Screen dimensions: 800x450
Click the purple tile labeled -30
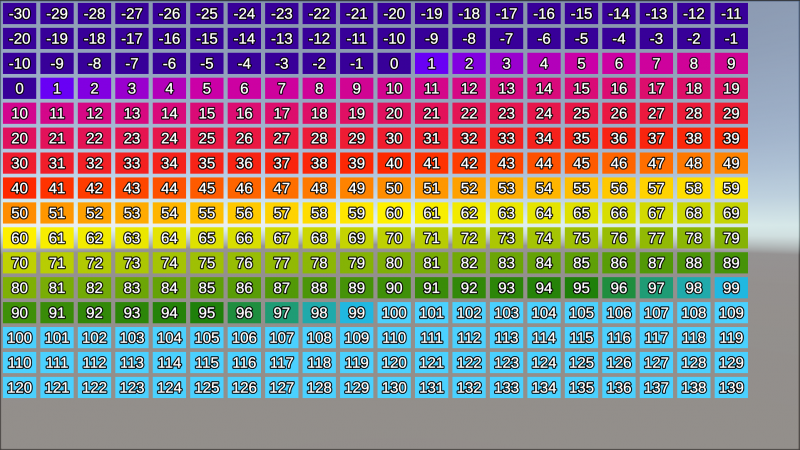pyautogui.click(x=19, y=14)
